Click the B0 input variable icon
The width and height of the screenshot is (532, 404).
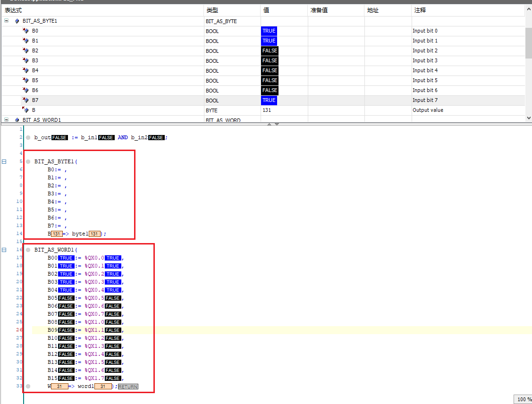[25, 31]
